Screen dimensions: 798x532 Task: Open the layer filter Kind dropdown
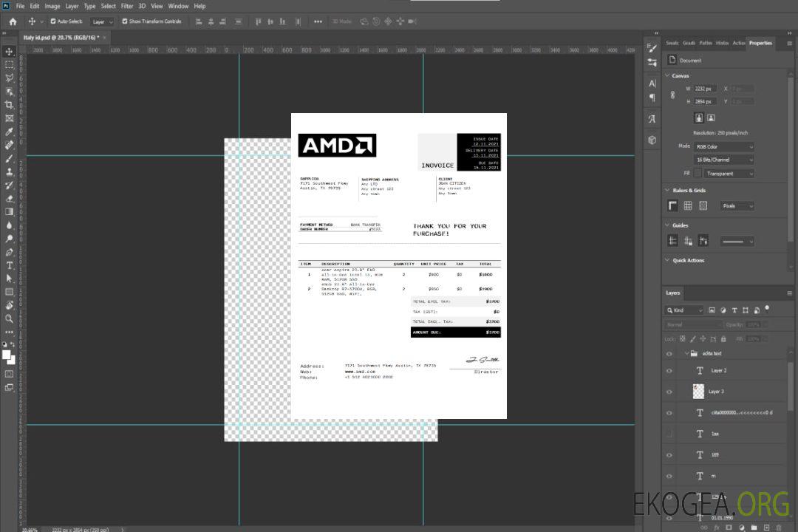click(x=684, y=310)
